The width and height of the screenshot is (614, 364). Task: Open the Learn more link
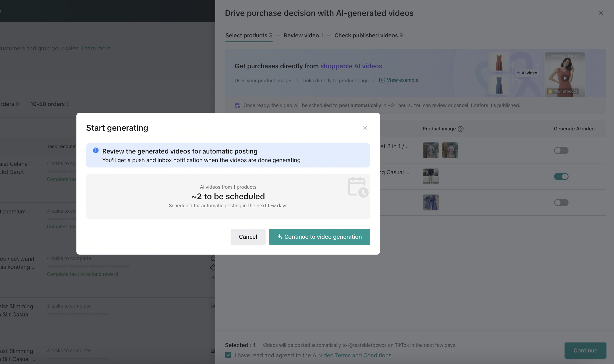[96, 48]
